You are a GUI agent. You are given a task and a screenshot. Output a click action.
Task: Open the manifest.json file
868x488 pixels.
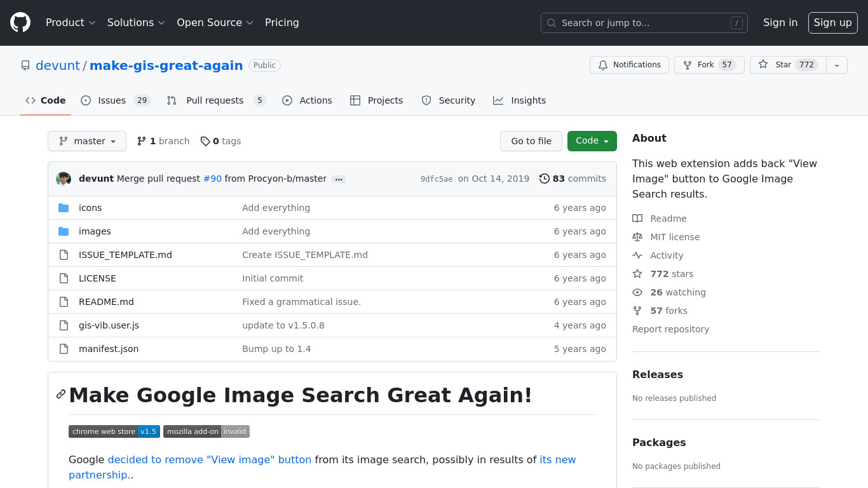tap(109, 349)
